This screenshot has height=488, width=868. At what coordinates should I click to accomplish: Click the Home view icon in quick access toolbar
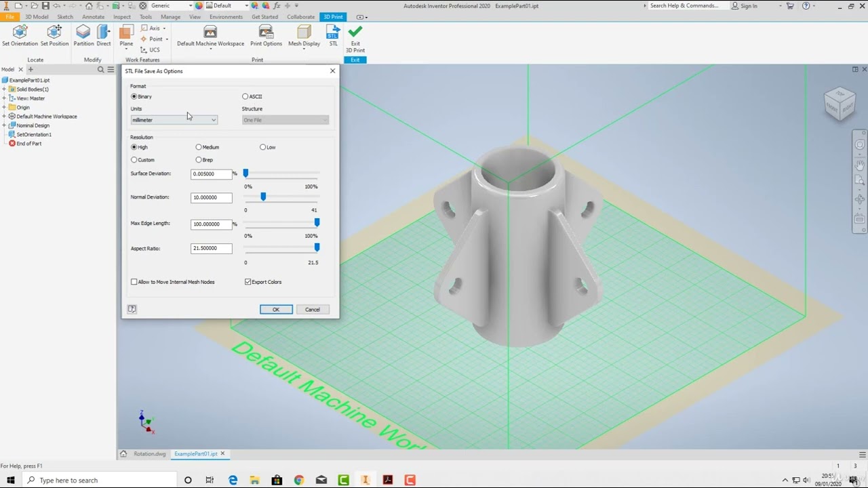coord(89,5)
